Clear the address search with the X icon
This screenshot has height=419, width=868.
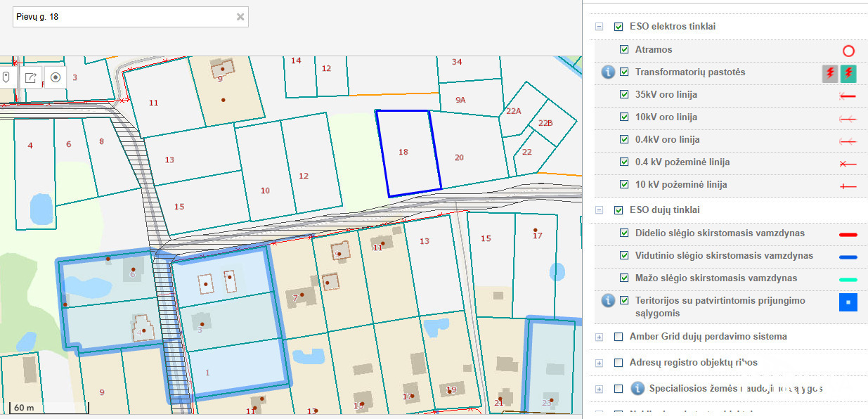[240, 17]
